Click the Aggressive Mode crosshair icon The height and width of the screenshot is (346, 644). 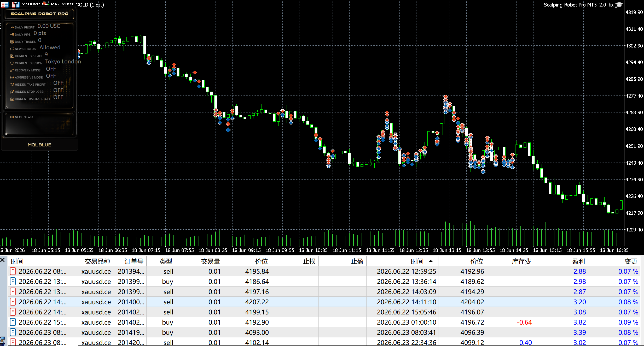[x=12, y=77]
